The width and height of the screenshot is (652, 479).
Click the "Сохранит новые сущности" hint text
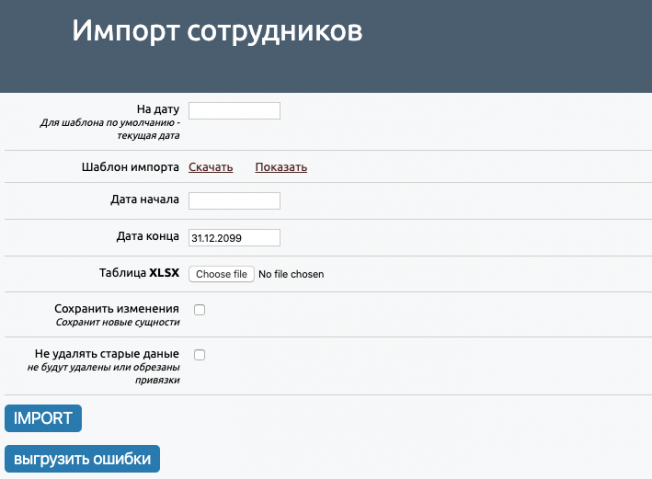[118, 322]
